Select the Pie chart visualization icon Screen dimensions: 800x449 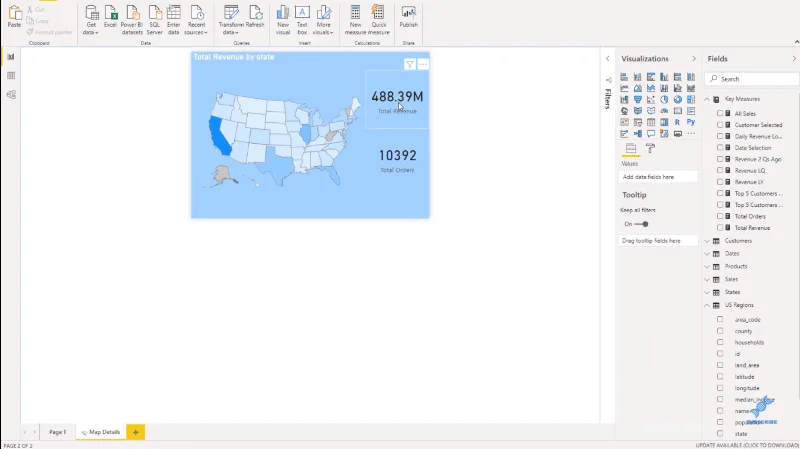(664, 99)
